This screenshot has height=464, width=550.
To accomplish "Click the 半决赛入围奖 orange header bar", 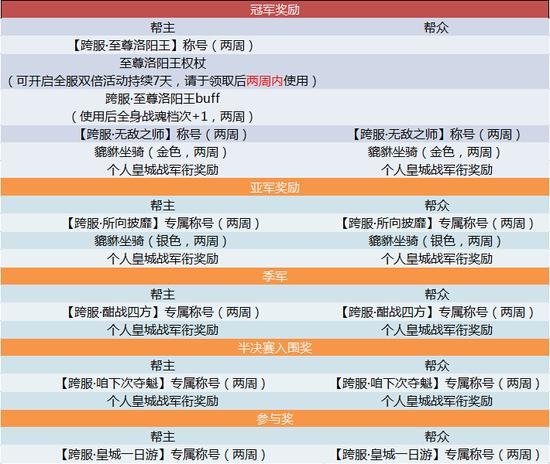I will click(x=275, y=348).
